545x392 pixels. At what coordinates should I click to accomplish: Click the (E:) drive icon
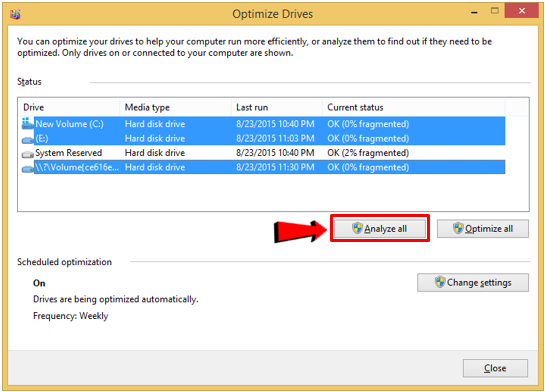27,139
